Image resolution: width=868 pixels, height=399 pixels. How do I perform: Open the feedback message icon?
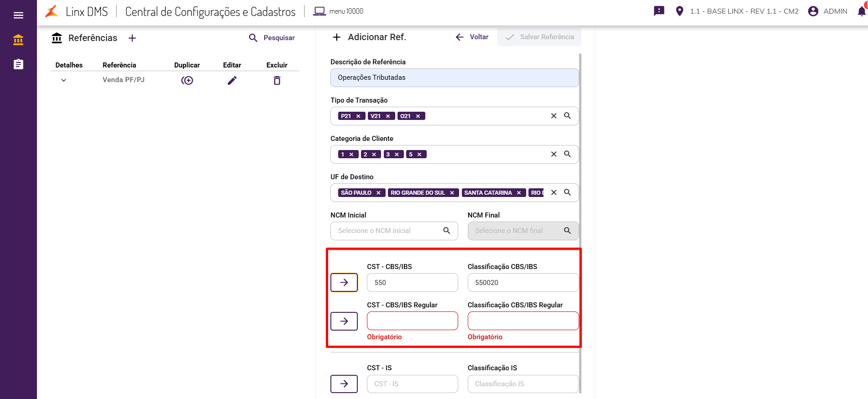tap(659, 11)
